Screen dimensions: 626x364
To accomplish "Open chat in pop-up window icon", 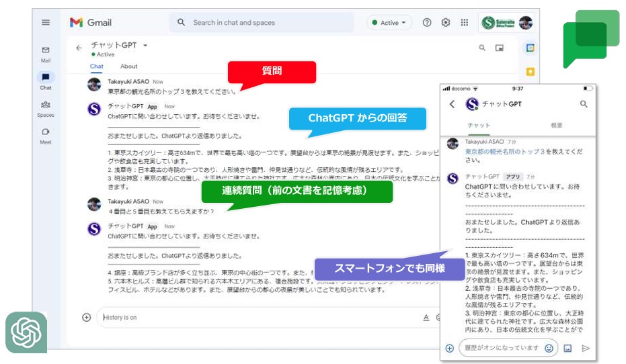I will tap(499, 48).
